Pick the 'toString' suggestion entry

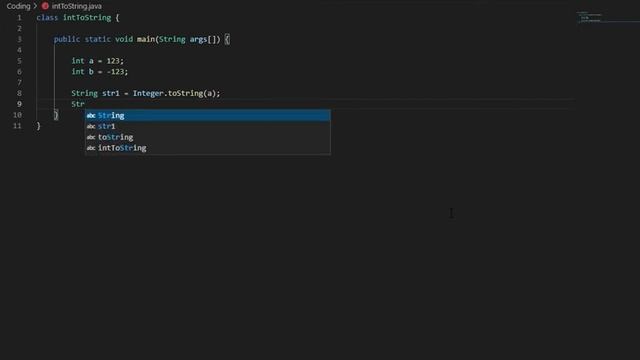tap(207, 137)
